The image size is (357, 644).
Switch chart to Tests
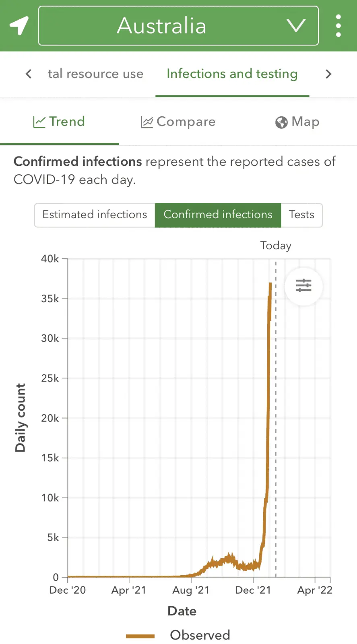(301, 215)
